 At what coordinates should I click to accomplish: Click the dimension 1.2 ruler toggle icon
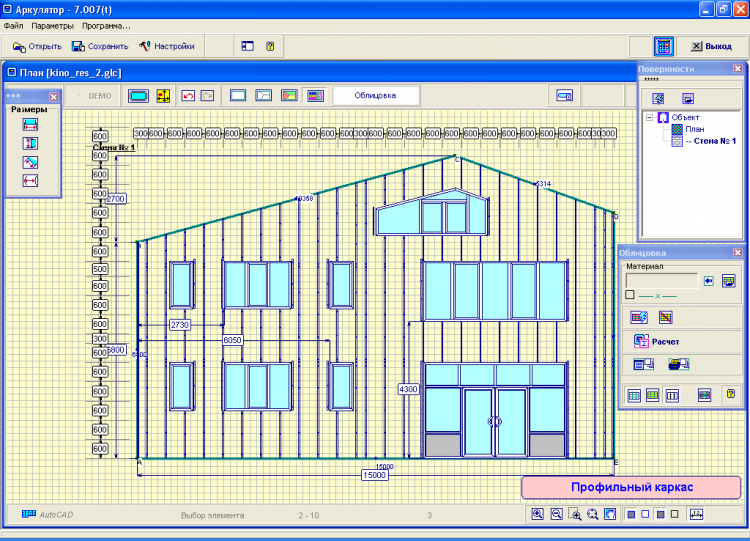click(x=696, y=514)
